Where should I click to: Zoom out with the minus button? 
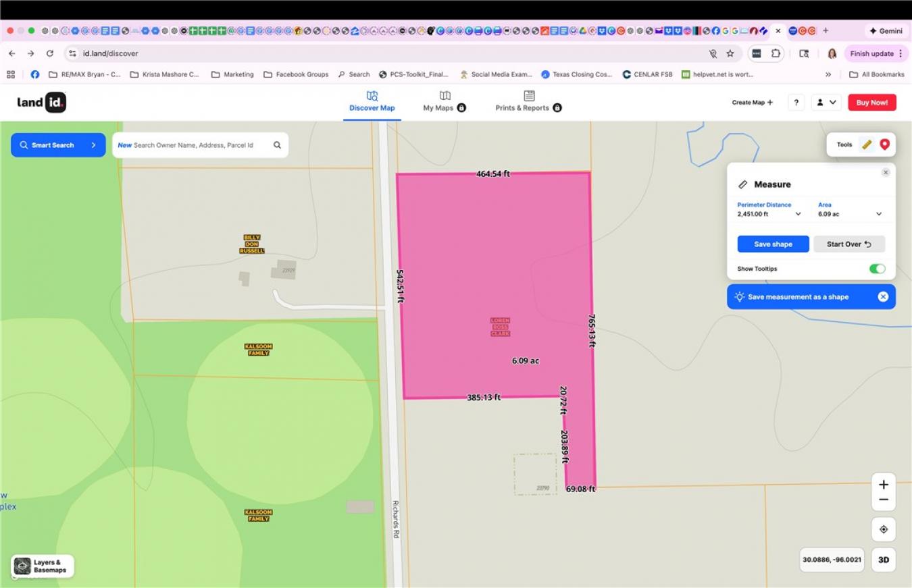pos(883,500)
